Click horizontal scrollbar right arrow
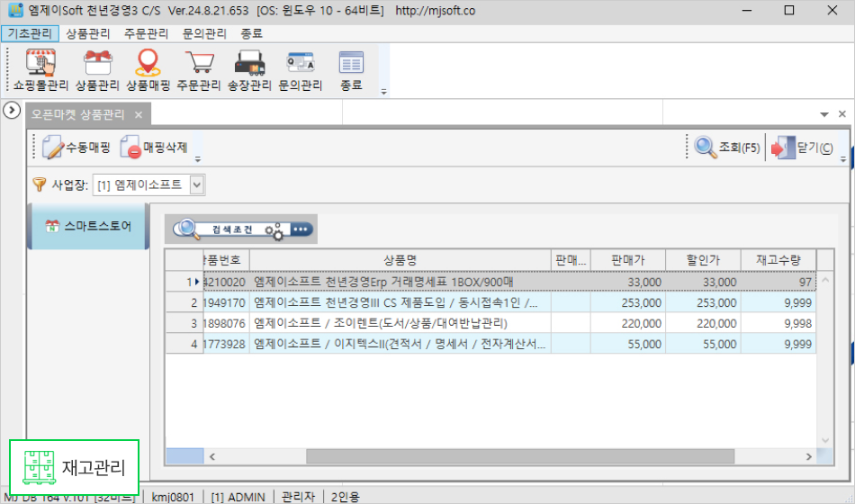 [x=809, y=456]
